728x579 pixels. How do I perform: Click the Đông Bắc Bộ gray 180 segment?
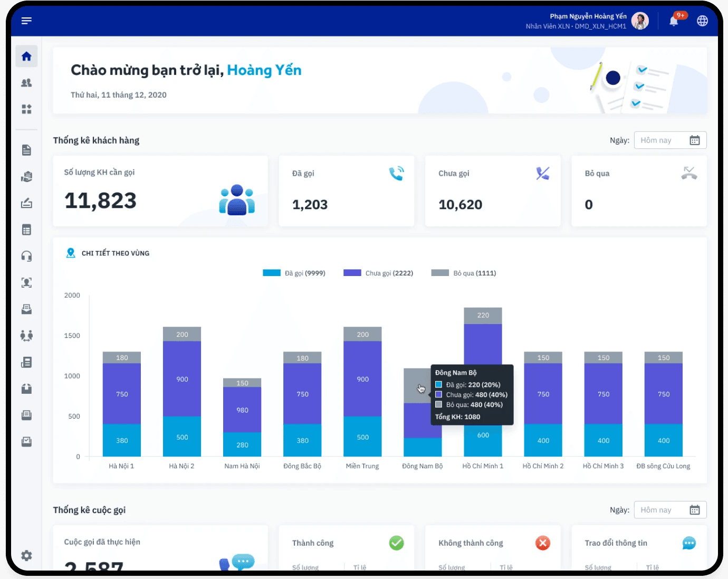(302, 358)
